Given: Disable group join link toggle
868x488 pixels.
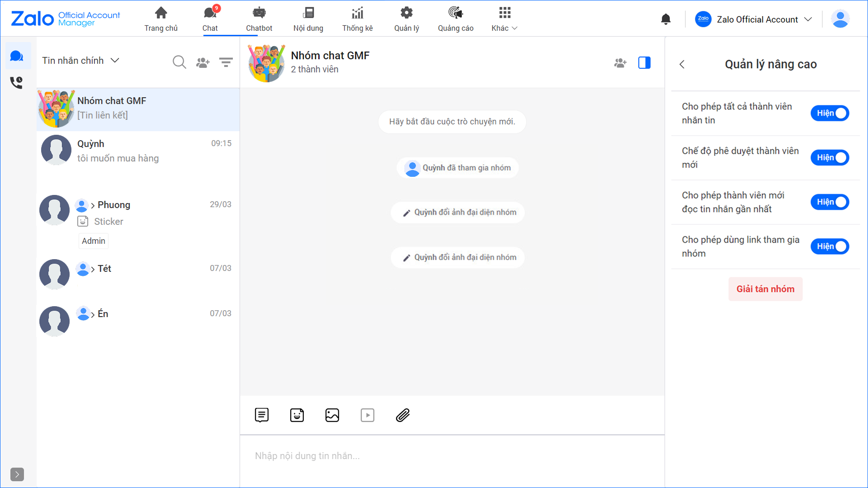Looking at the screenshot, I should [830, 246].
